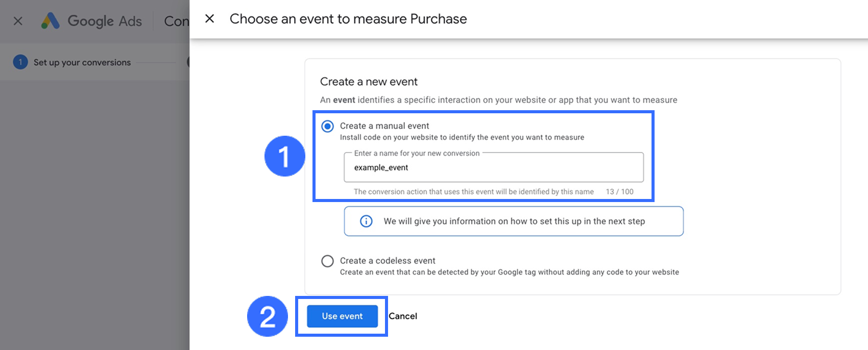
Task: Click the info icon in the notice box
Action: point(366,221)
